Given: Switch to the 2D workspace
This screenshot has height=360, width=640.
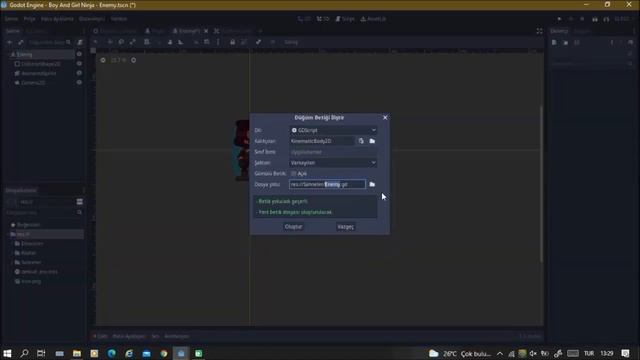Looking at the screenshot, I should (x=304, y=19).
